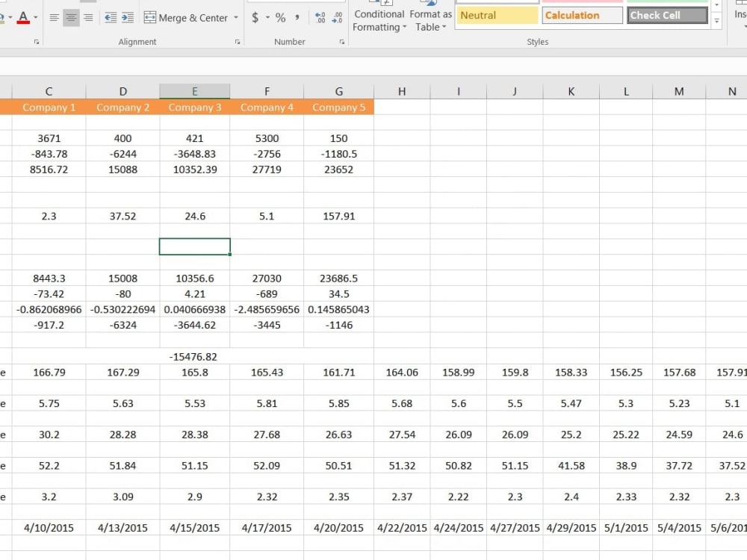
Task: Click Merge & Center
Action: click(186, 18)
